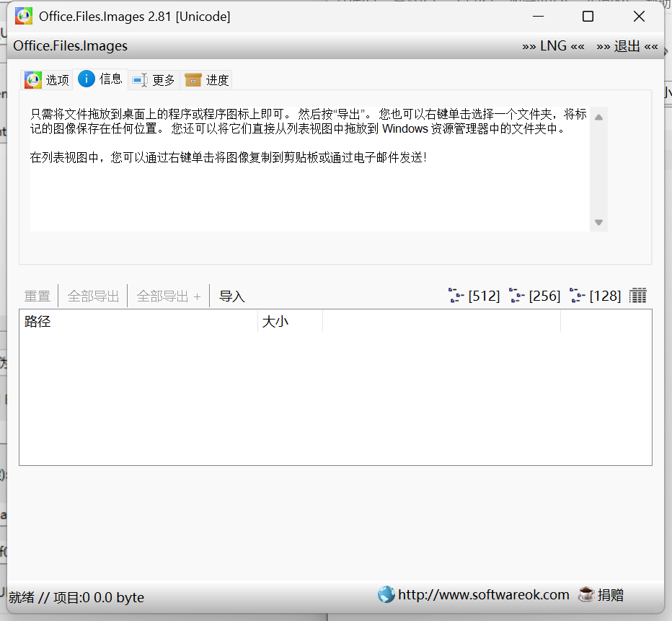Image resolution: width=672 pixels, height=621 pixels.
Task: Click the coffee cup donate icon
Action: click(586, 594)
